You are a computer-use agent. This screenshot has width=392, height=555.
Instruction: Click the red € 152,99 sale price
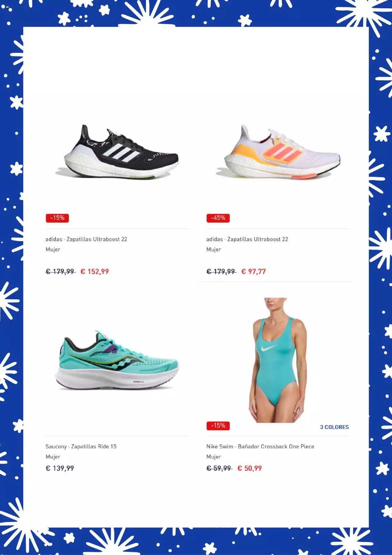[95, 271]
